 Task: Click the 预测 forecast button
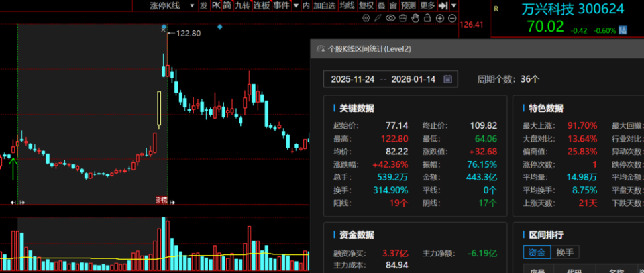point(409,5)
